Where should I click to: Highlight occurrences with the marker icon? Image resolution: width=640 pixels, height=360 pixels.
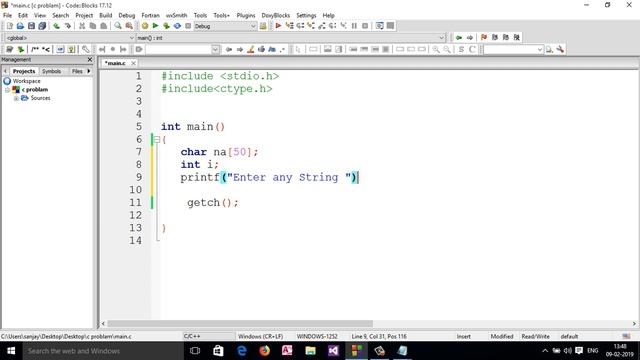251,49
